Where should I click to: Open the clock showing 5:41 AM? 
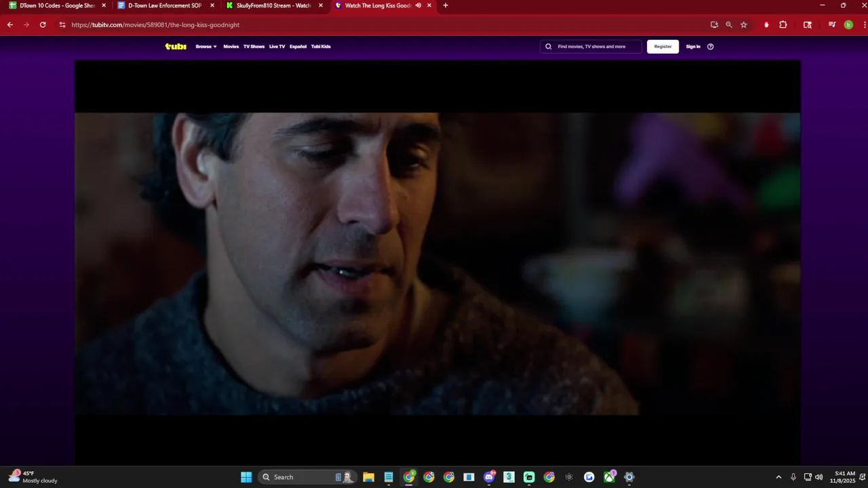pyautogui.click(x=843, y=477)
